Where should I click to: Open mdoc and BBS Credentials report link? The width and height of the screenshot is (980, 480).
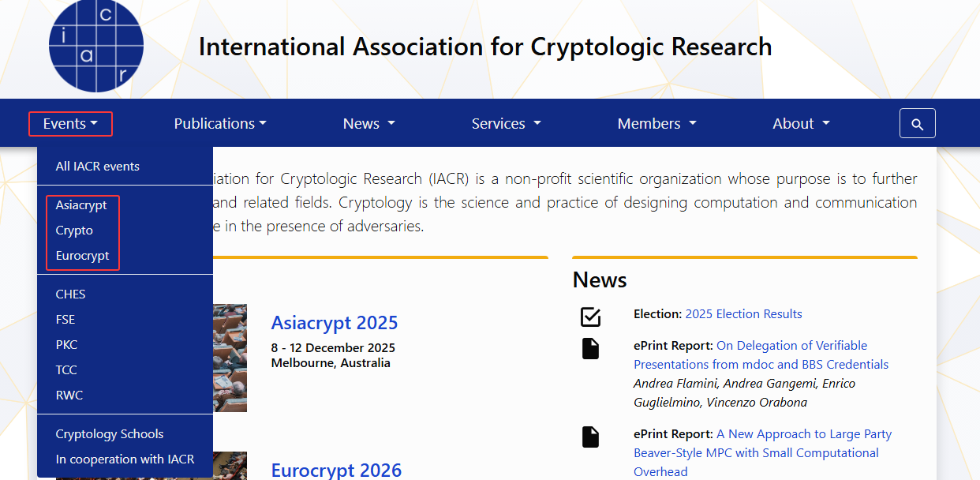[761, 355]
